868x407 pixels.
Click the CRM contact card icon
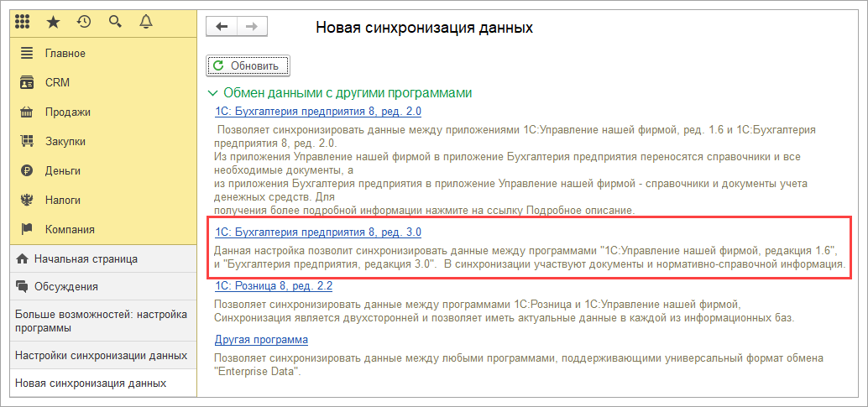[27, 83]
